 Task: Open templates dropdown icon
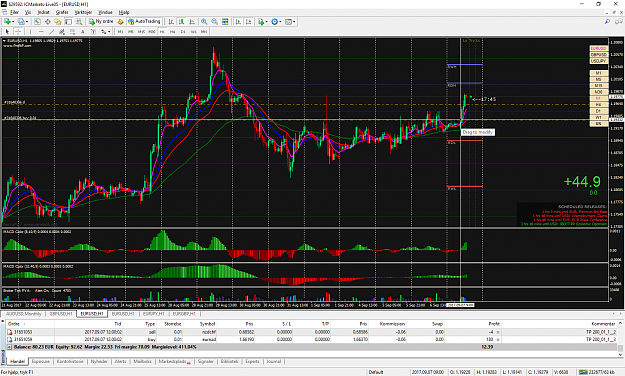click(x=290, y=22)
